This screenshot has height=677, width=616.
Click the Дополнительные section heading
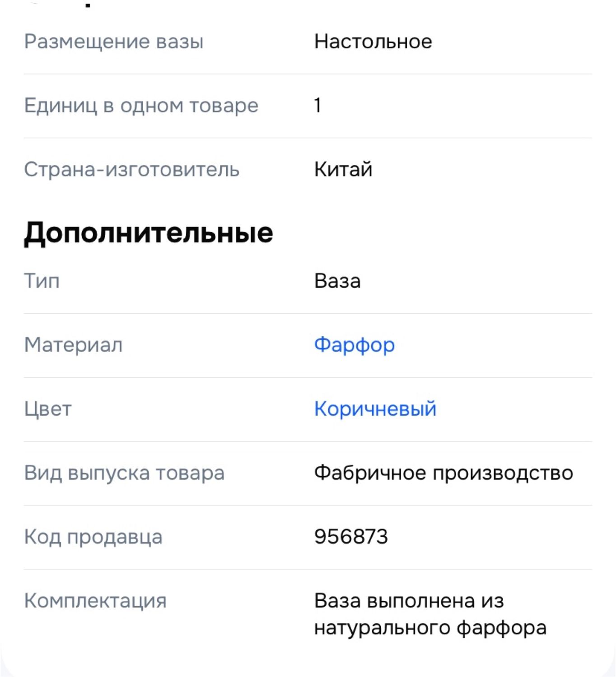(x=149, y=233)
